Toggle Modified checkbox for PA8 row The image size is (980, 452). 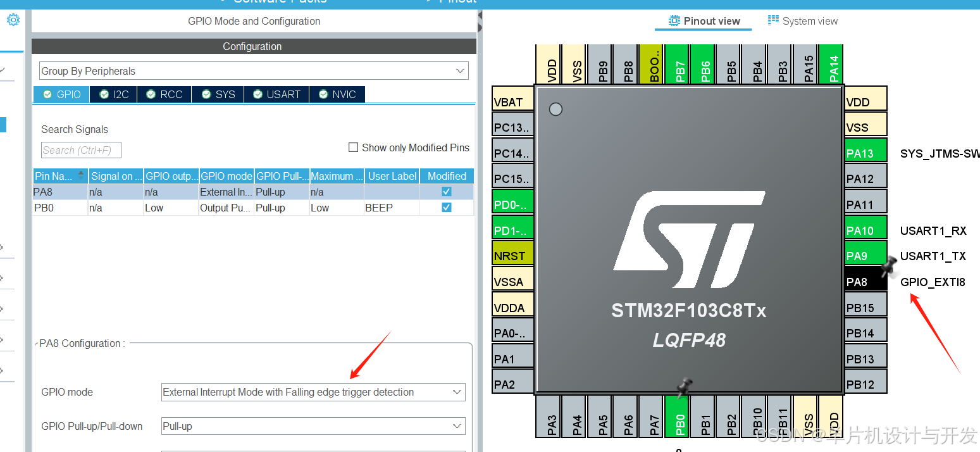click(x=447, y=192)
